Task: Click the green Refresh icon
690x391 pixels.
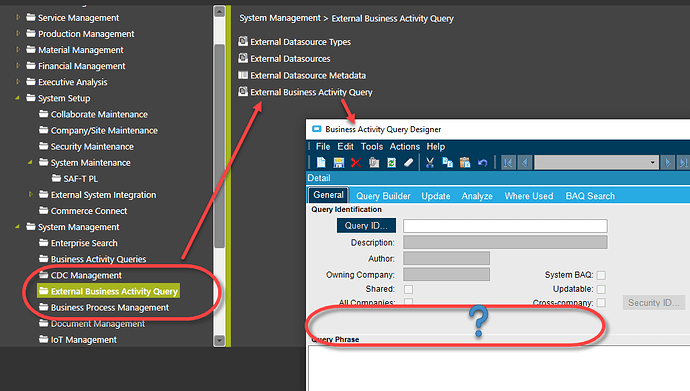Action: coord(391,163)
